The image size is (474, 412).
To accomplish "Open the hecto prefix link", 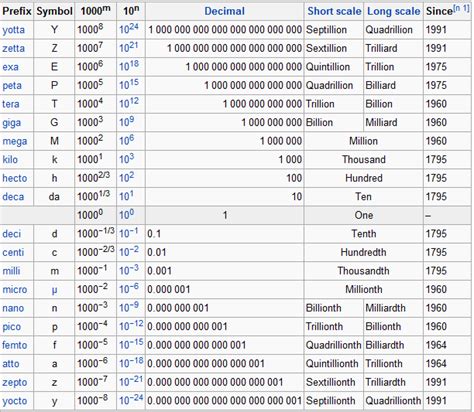I will [15, 178].
